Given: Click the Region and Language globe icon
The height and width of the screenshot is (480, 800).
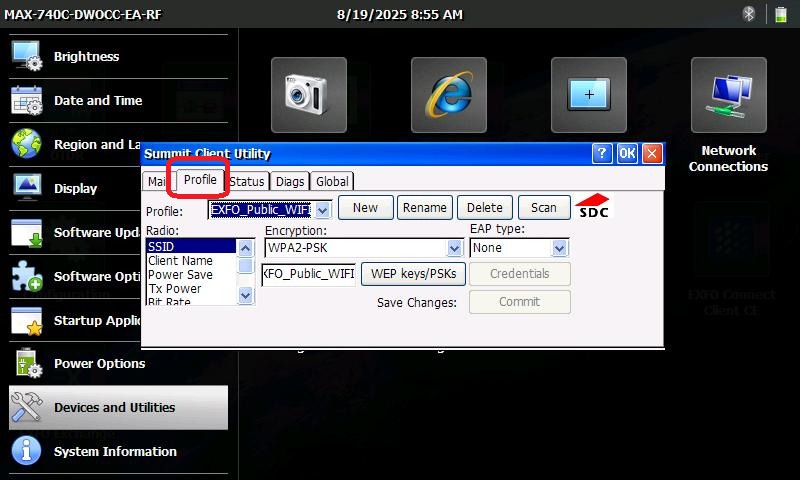Looking at the screenshot, I should click(x=27, y=144).
